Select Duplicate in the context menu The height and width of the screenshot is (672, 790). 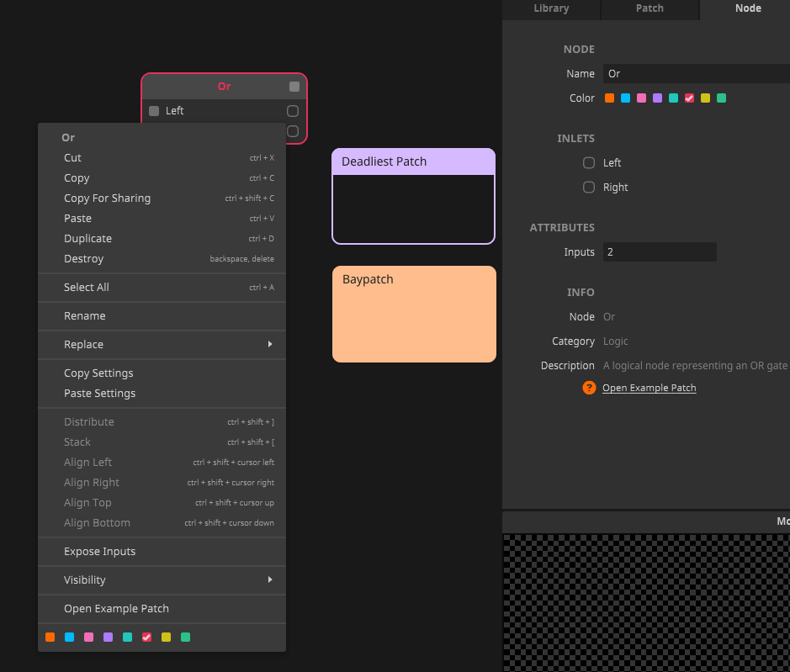tap(162, 238)
